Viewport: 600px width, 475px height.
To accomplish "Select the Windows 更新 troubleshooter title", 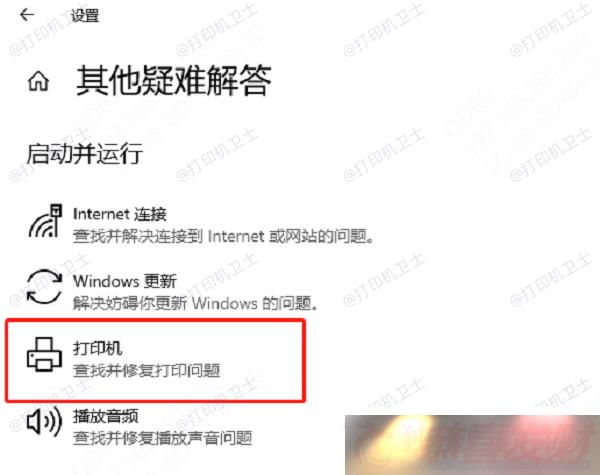I will (125, 281).
